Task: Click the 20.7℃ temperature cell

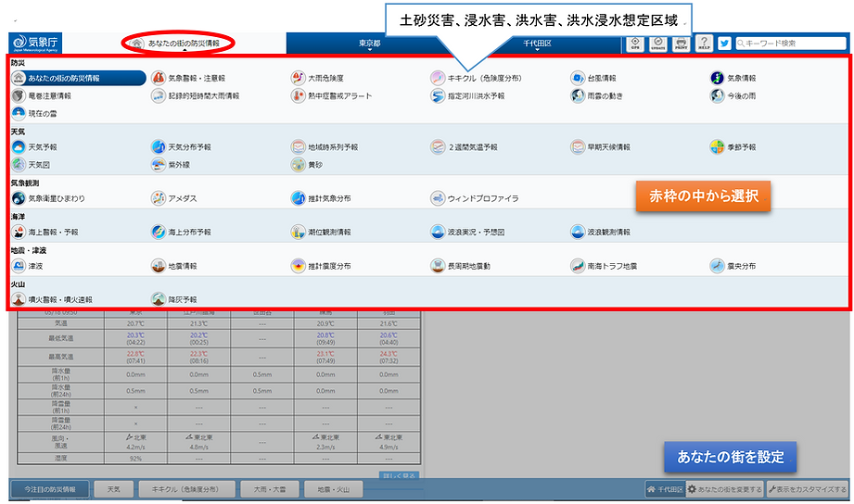Action: click(135, 323)
